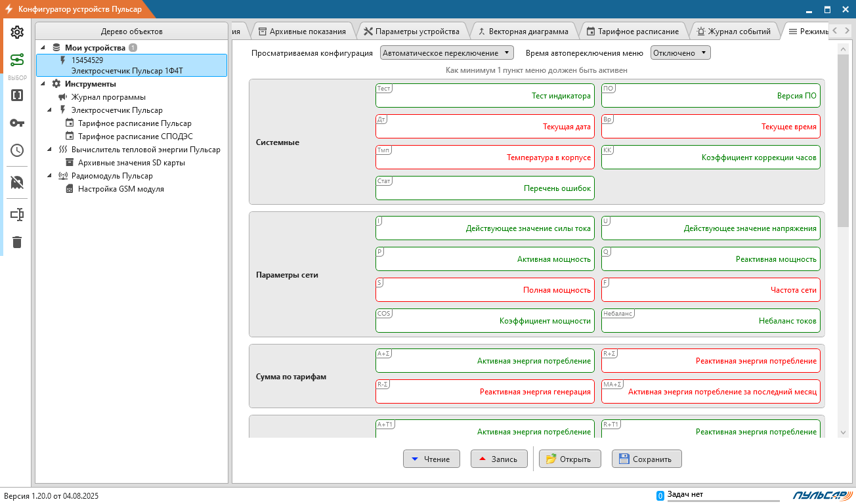Collapse Электросчетчик Пульсар tools node

pos(50,110)
